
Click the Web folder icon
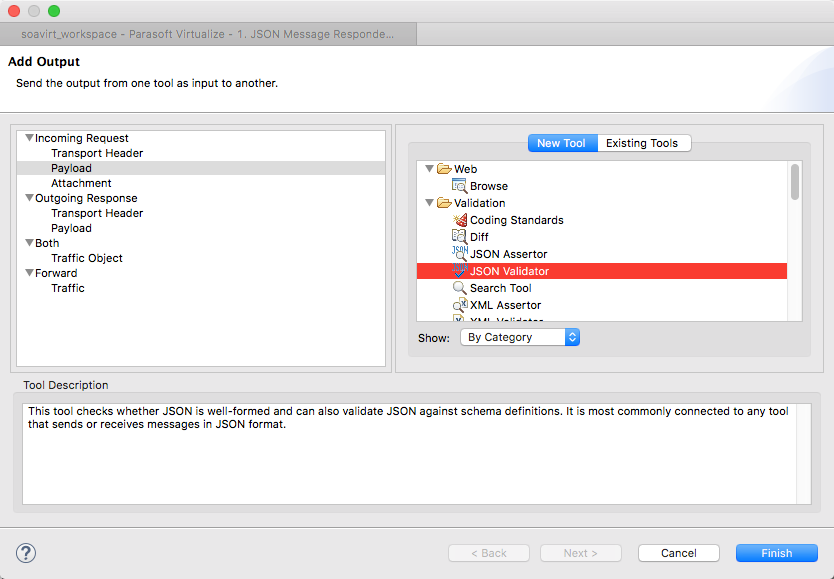click(444, 169)
